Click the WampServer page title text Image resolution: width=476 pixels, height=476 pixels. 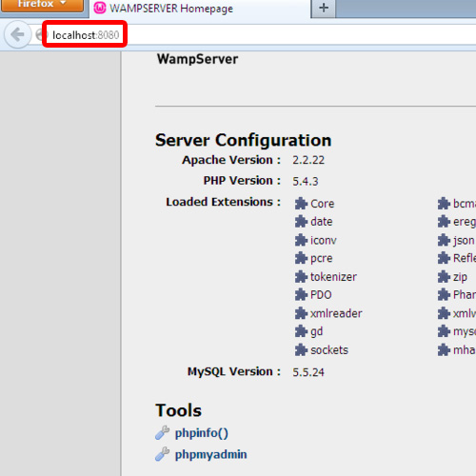pos(197,59)
